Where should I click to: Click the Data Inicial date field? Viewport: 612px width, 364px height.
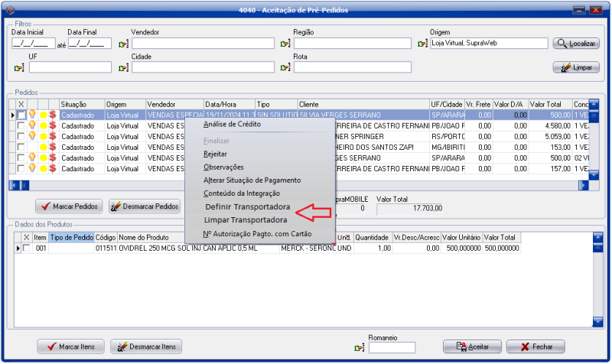point(31,44)
